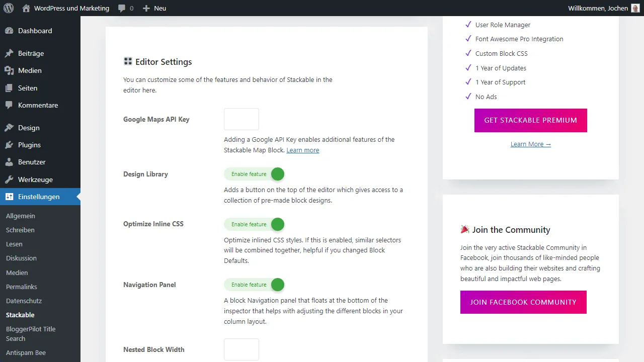Click WordPress und Marketing site name

(72, 8)
